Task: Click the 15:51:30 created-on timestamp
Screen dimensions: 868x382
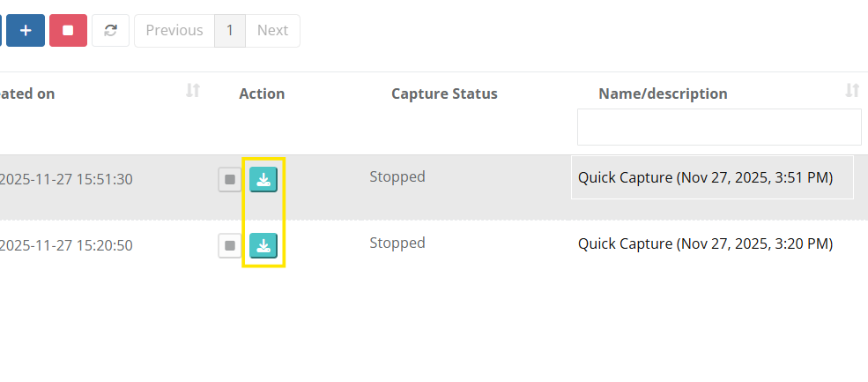Action: pyautogui.click(x=66, y=179)
